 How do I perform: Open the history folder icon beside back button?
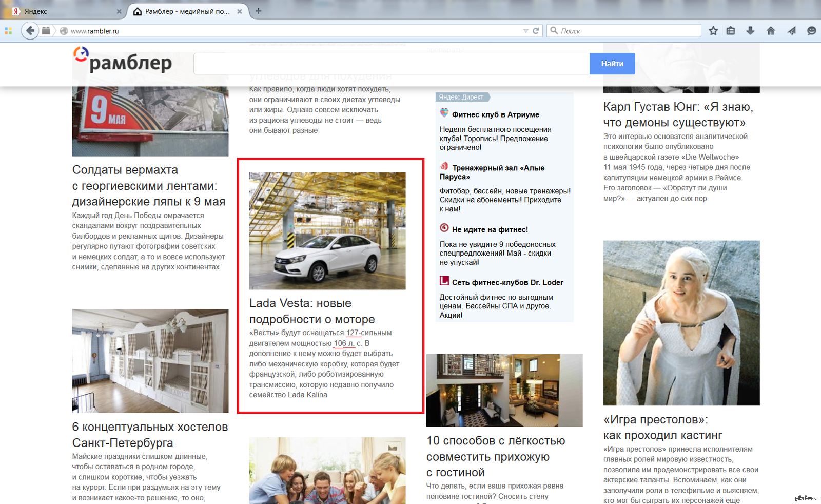[46, 31]
